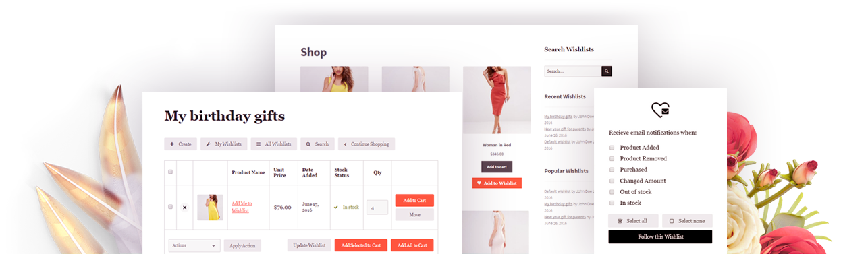Open the Add Me to Wishlist product link
Screen dimensions: 868x254
(242, 207)
